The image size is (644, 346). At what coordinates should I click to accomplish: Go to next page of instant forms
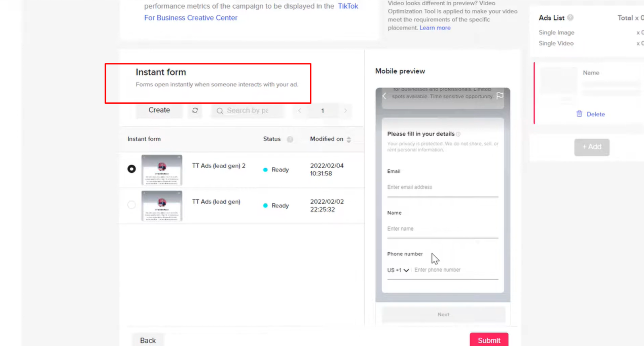coord(345,111)
